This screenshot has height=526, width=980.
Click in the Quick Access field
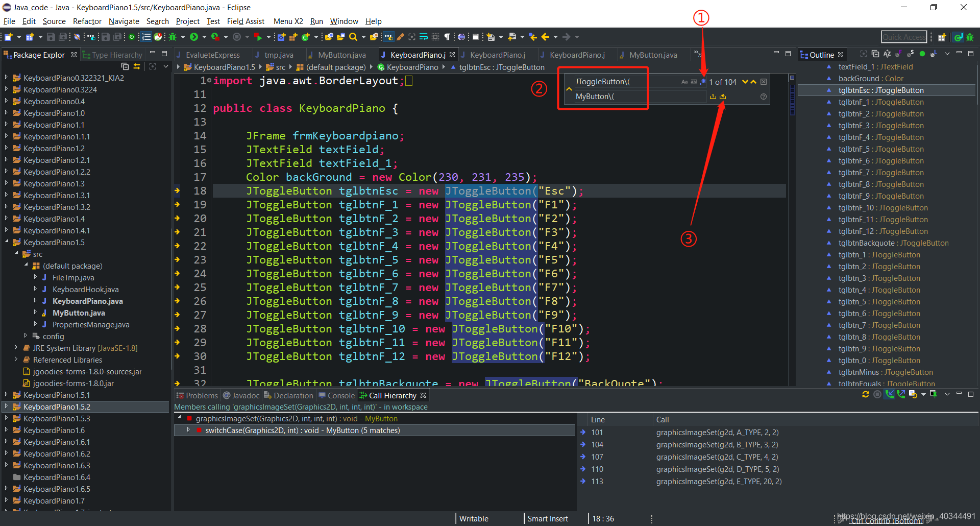click(904, 37)
